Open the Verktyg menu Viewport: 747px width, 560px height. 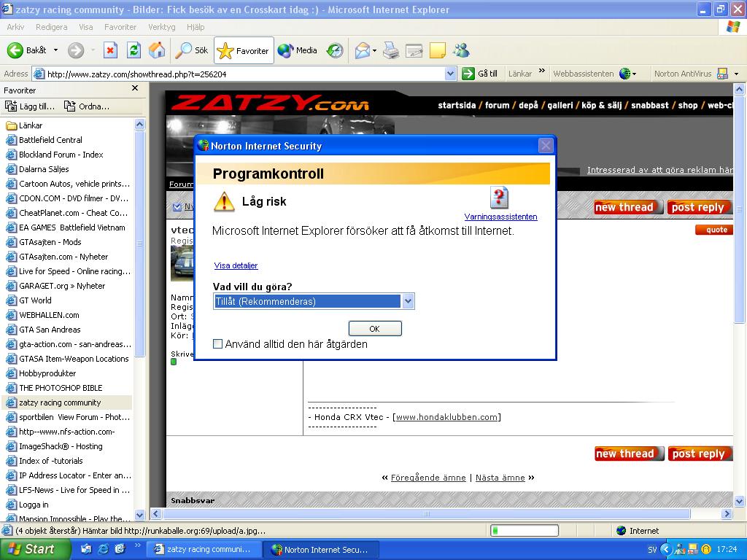coord(161,27)
